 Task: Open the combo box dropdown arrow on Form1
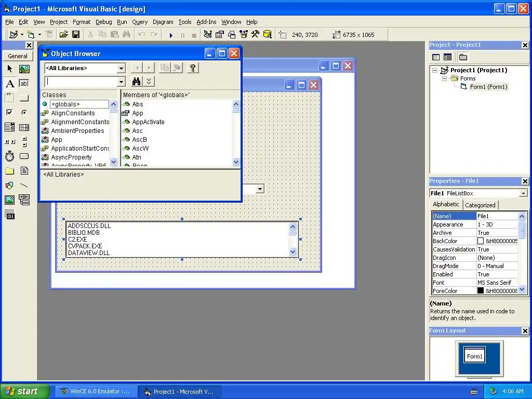click(260, 189)
